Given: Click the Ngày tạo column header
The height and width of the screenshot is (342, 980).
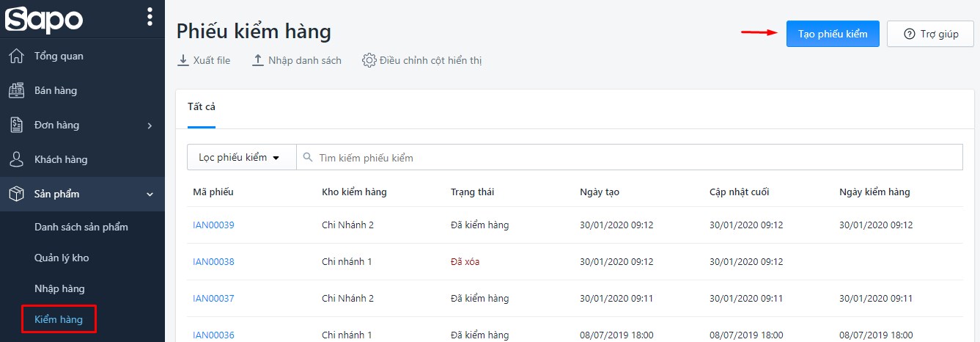Looking at the screenshot, I should pos(600,192).
